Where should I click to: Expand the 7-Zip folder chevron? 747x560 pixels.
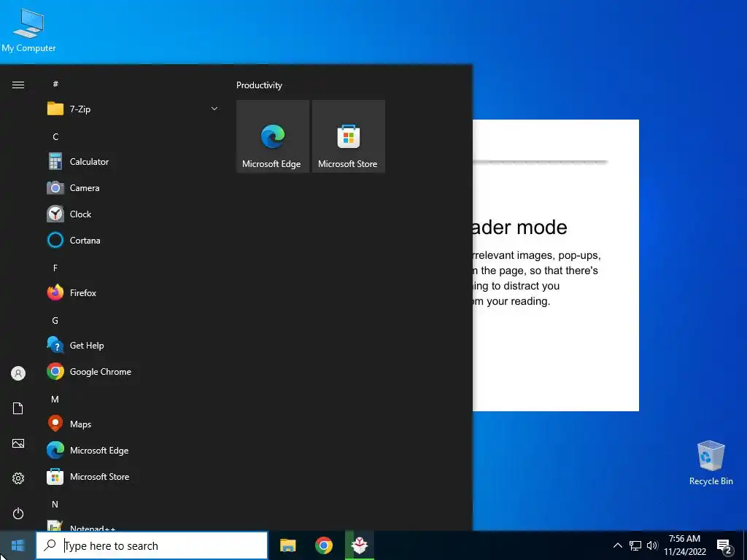point(214,109)
